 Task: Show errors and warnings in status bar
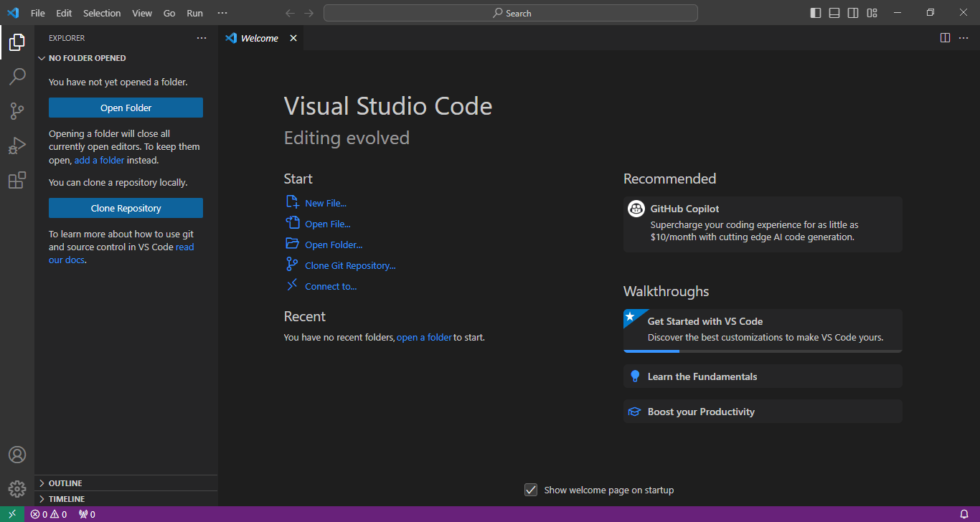pyautogui.click(x=49, y=514)
